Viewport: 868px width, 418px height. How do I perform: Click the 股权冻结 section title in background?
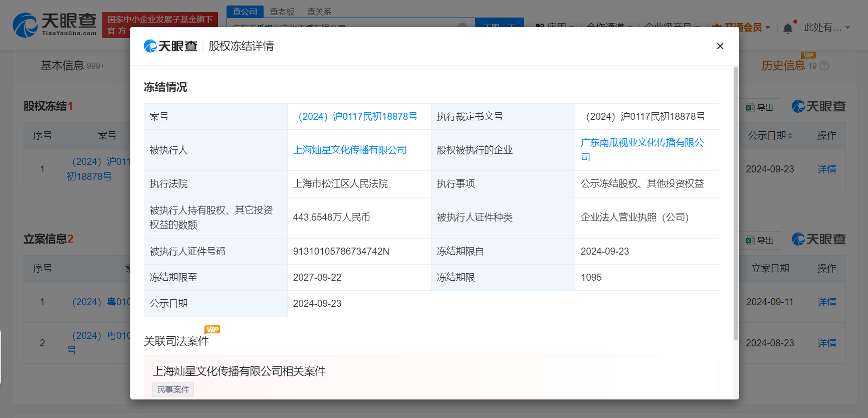pos(48,106)
